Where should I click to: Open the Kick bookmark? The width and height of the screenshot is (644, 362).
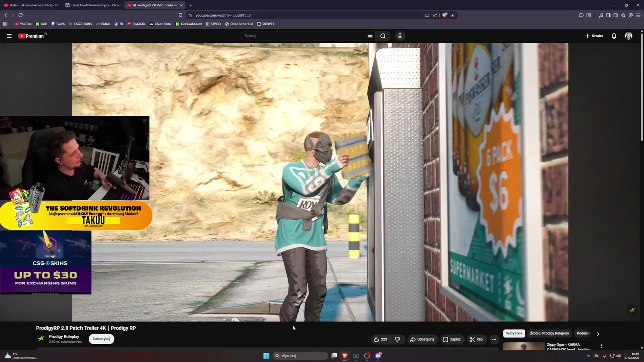[41, 24]
